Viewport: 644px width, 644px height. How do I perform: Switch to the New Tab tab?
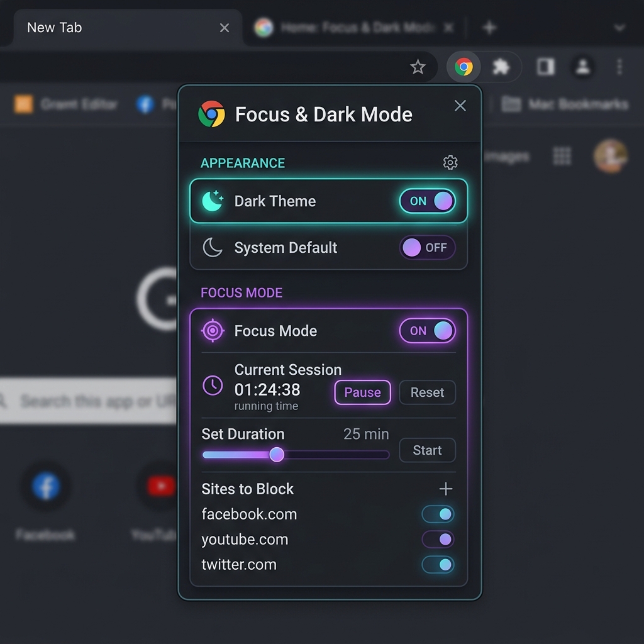coord(128,28)
